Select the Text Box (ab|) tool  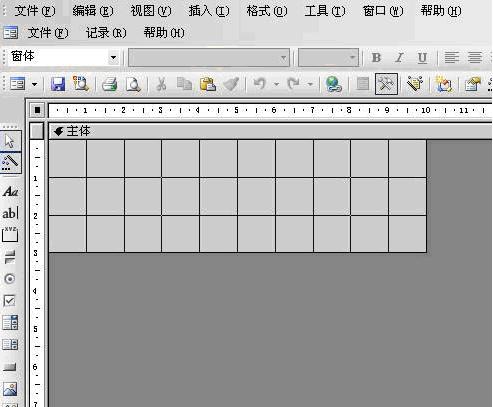click(10, 213)
